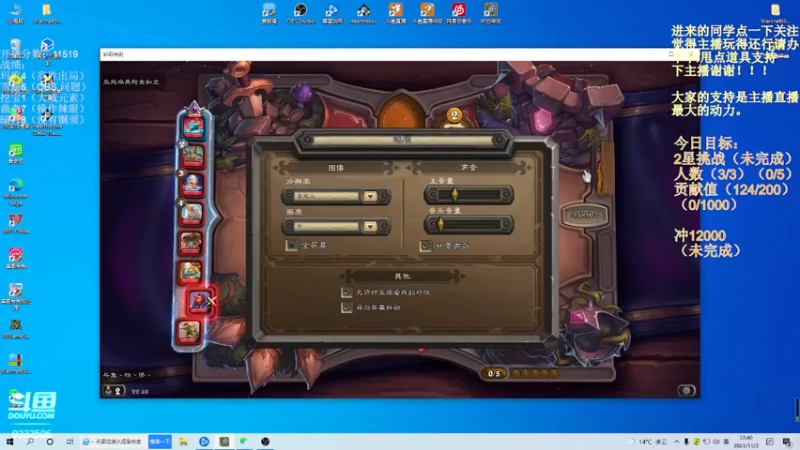Open the NetEase Cloud Music red icon
The width and height of the screenshot is (800, 450).
click(x=459, y=14)
